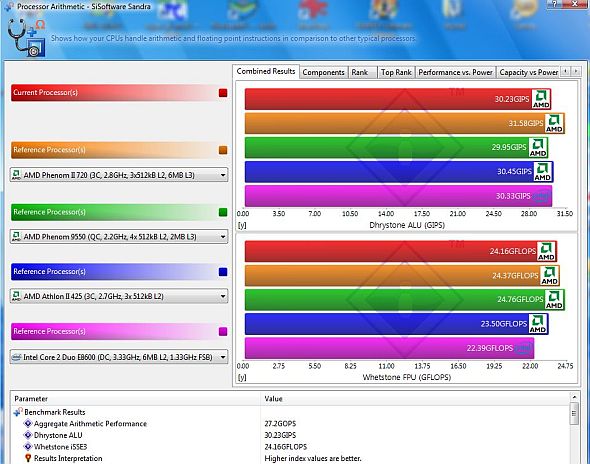Open the Top Rank tab
This screenshot has width=590, height=464.
tap(396, 72)
